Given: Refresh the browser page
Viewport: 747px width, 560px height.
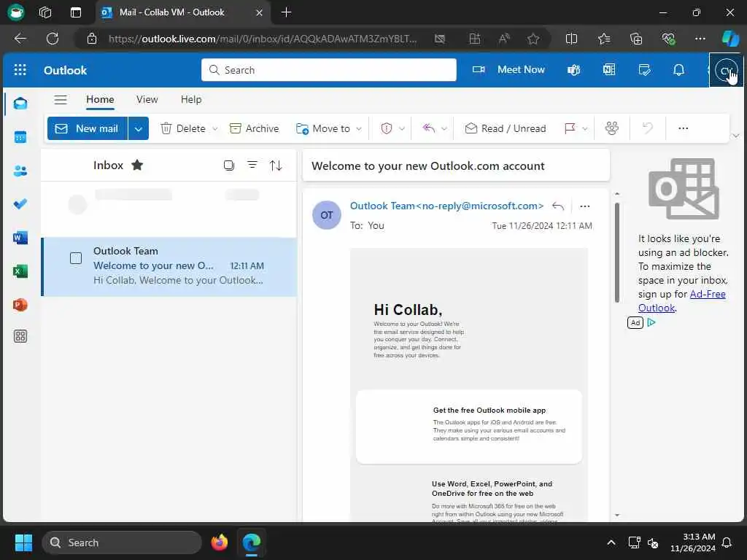Looking at the screenshot, I should 53,39.
